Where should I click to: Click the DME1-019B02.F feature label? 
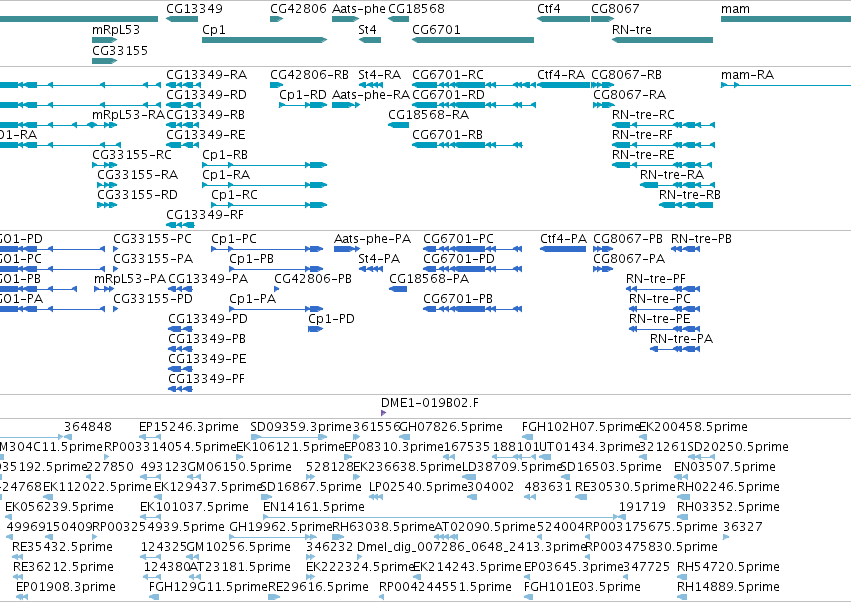pos(430,403)
